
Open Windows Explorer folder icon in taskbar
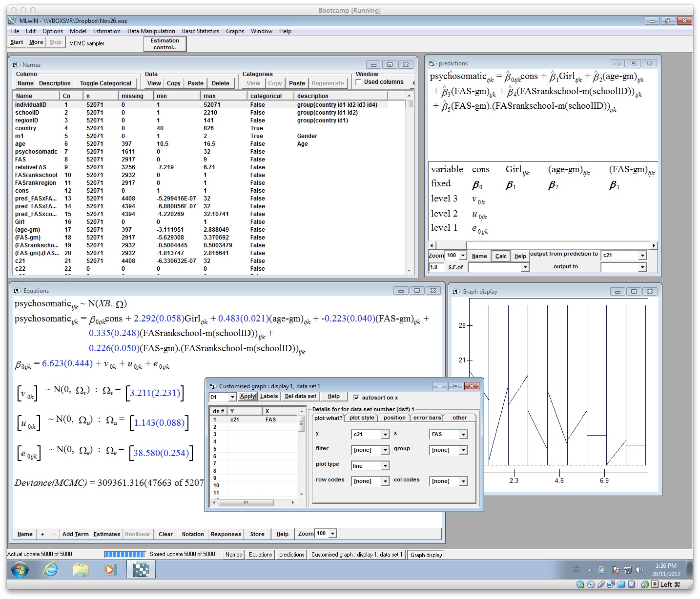(x=81, y=569)
